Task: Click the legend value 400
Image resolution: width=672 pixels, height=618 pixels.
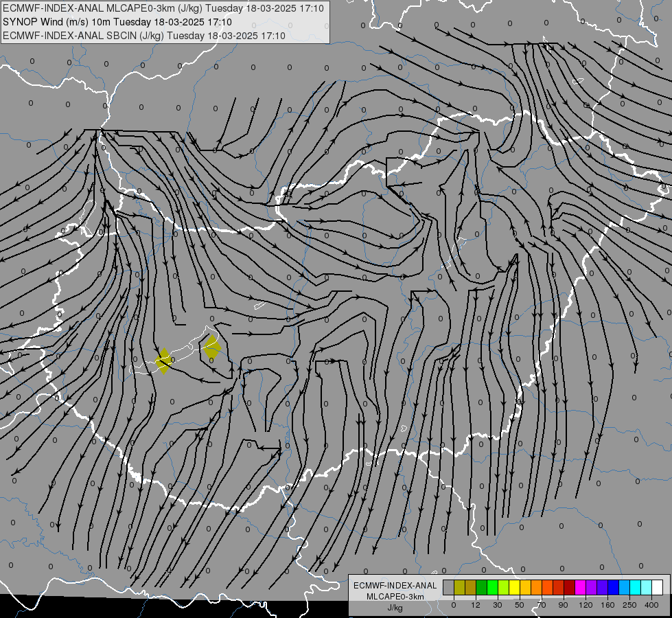Action: pos(651,605)
